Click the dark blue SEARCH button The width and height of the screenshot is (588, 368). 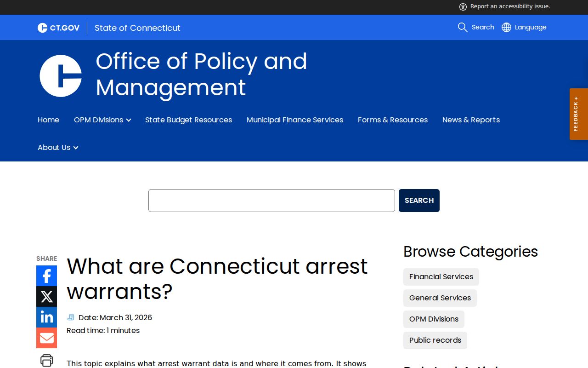(419, 201)
